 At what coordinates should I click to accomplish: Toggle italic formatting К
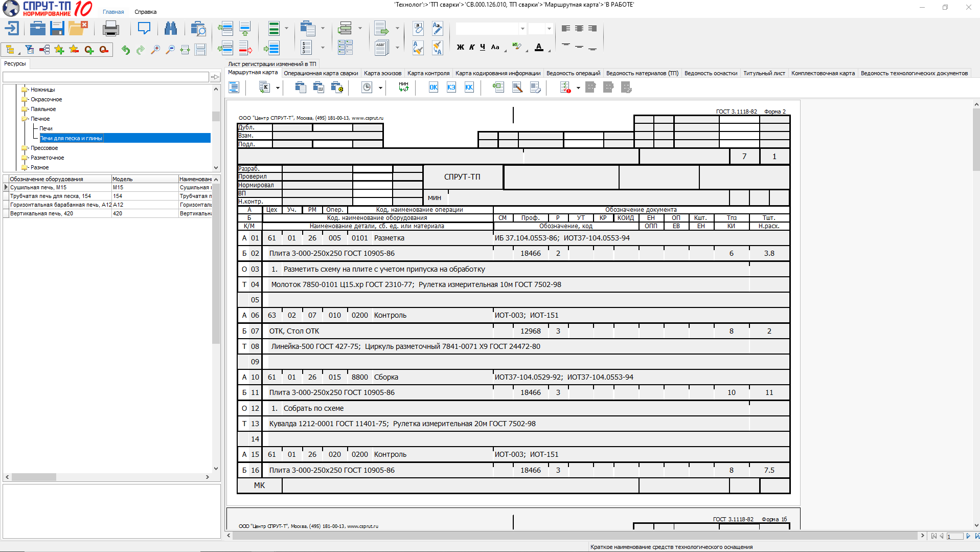pos(471,47)
